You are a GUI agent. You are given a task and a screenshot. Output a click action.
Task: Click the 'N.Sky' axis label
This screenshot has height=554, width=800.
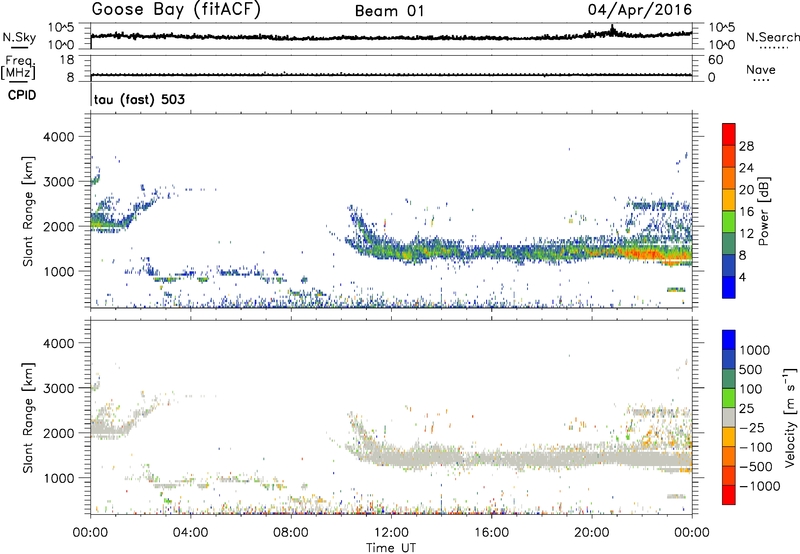[x=19, y=37]
